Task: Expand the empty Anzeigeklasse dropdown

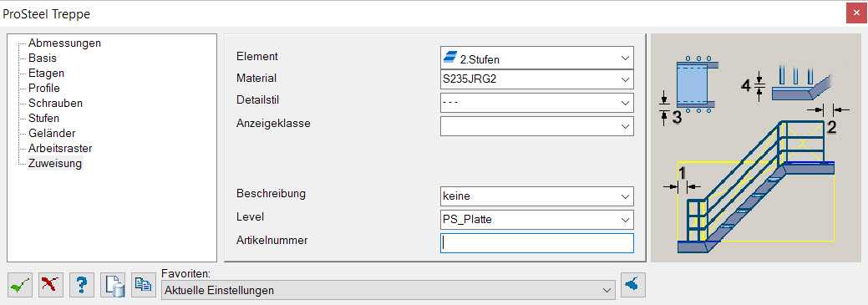Action: pos(536,125)
